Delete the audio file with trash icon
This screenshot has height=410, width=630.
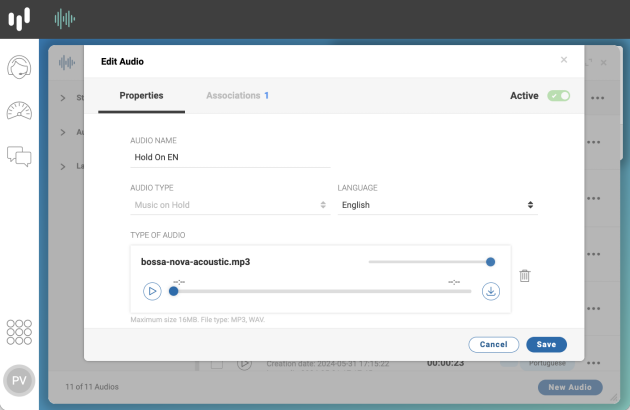(524, 276)
